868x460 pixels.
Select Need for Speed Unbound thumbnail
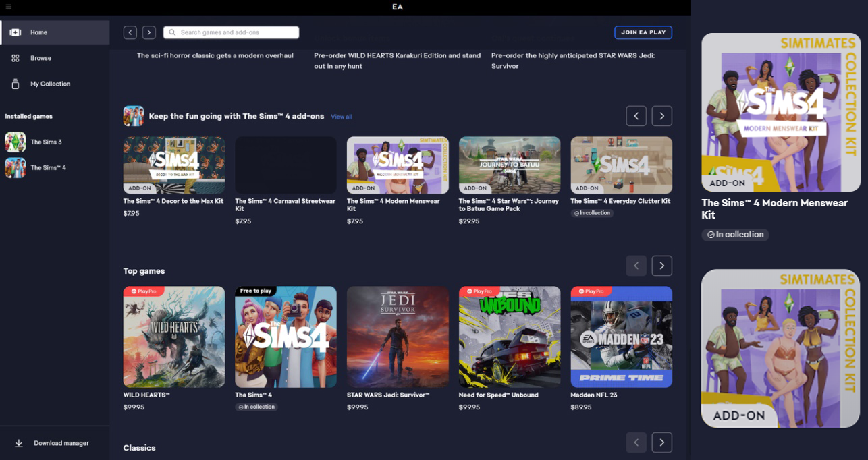(x=510, y=337)
